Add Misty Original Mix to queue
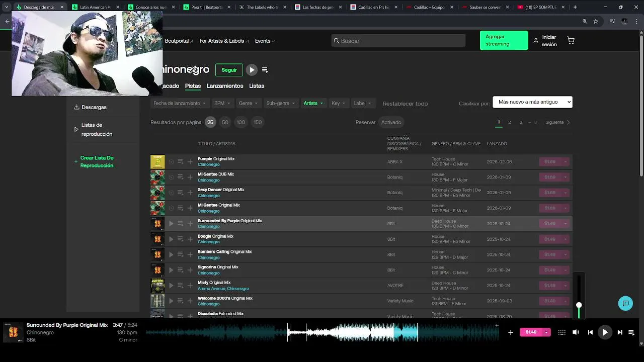644x362 pixels. coord(180,286)
